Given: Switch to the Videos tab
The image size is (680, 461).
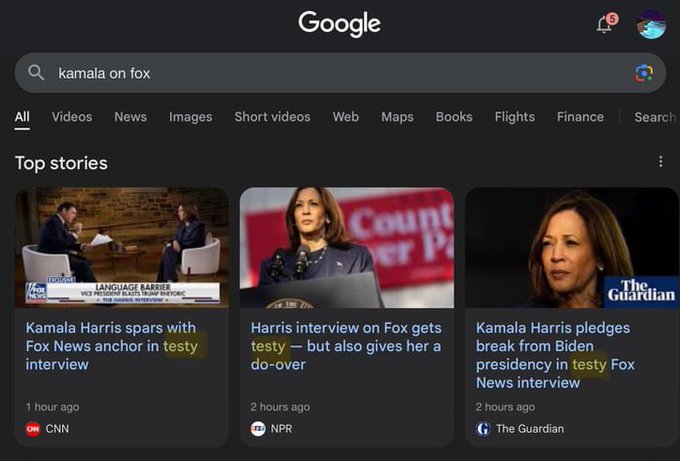Looking at the screenshot, I should coord(72,117).
